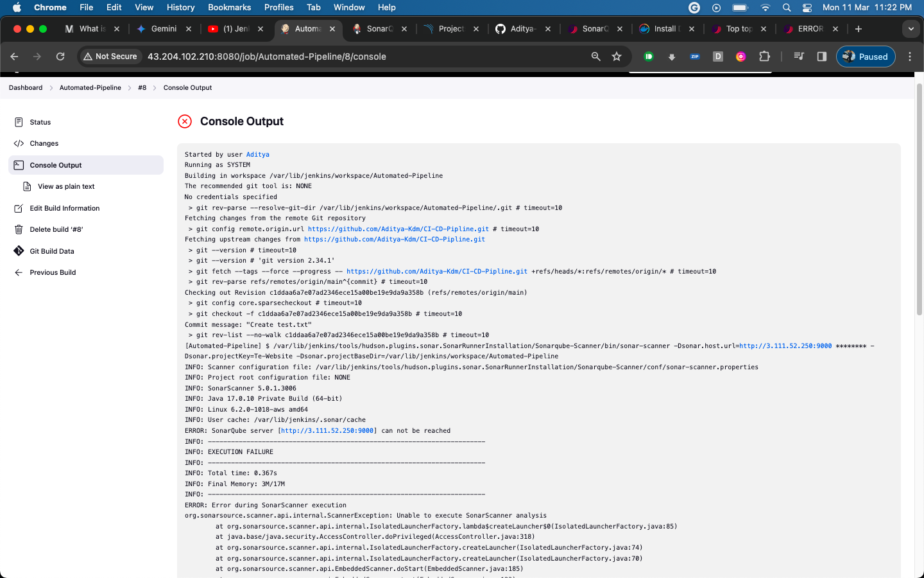
Task: Open Spotlight search in the menu bar
Action: click(x=787, y=8)
